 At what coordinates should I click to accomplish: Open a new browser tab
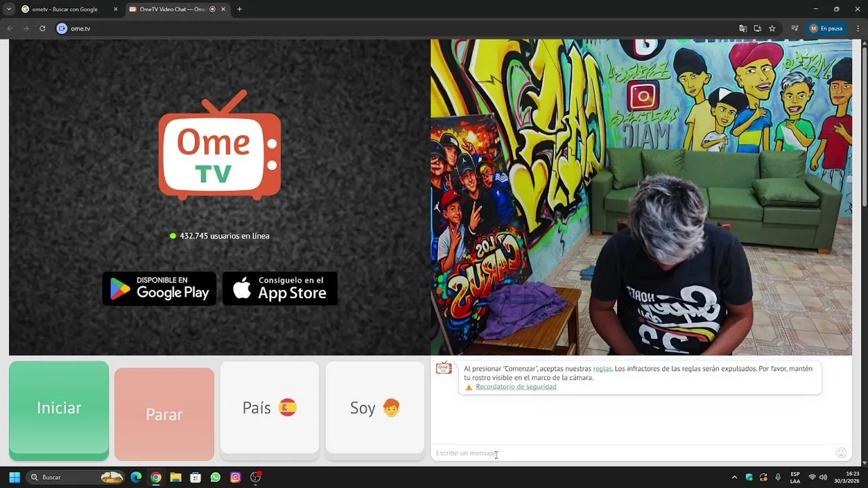pyautogui.click(x=239, y=9)
